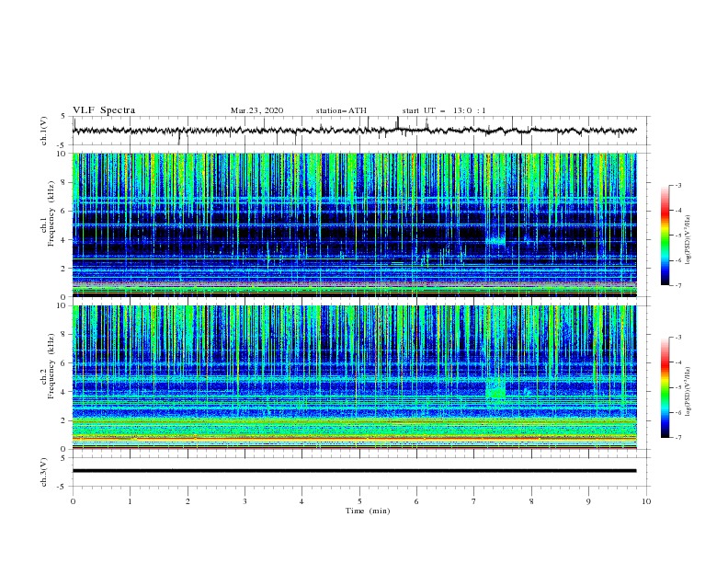Select the "Time (min)" axis title
The width and height of the screenshot is (728, 563).
(368, 511)
